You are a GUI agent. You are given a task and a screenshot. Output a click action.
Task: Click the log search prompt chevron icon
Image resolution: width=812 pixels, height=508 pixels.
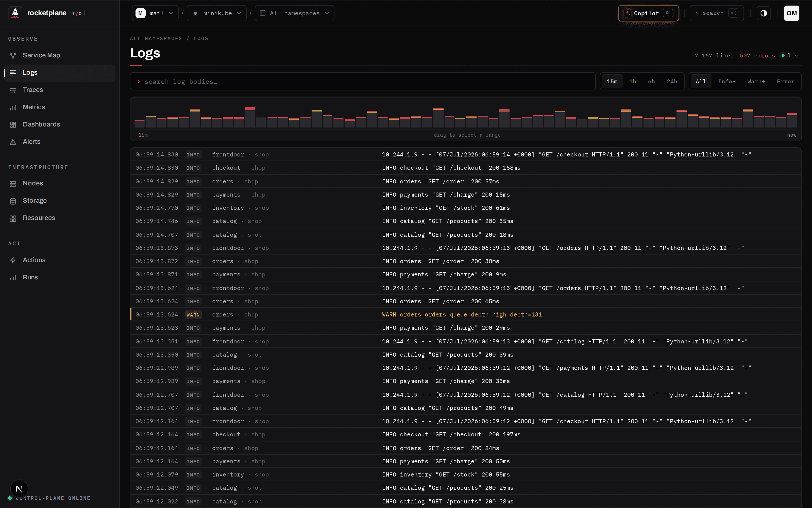click(x=139, y=82)
